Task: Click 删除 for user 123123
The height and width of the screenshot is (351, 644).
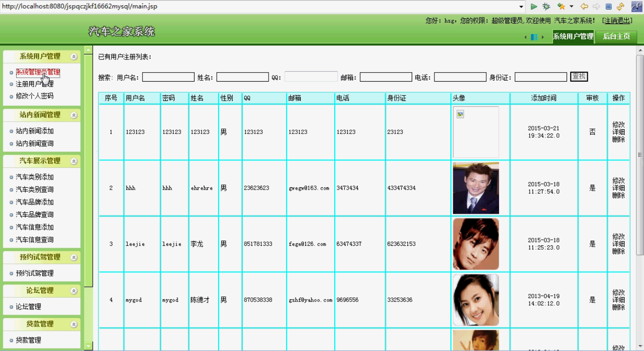Action: coord(619,140)
